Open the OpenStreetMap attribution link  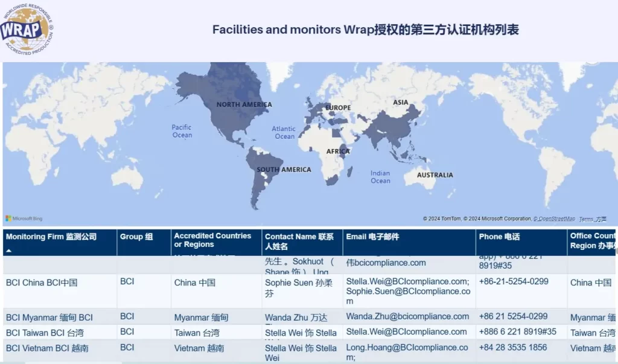[x=555, y=219]
